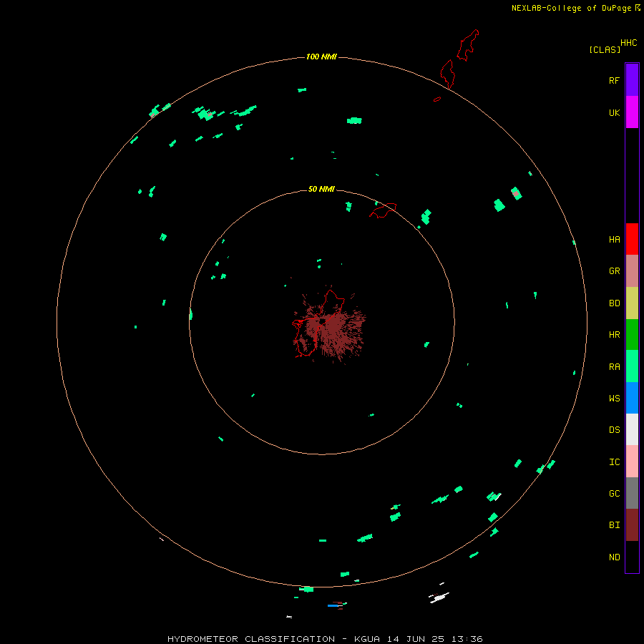Click the brown BI legend swatch
Image resolution: width=644 pixels, height=644 pixels.
tap(632, 525)
